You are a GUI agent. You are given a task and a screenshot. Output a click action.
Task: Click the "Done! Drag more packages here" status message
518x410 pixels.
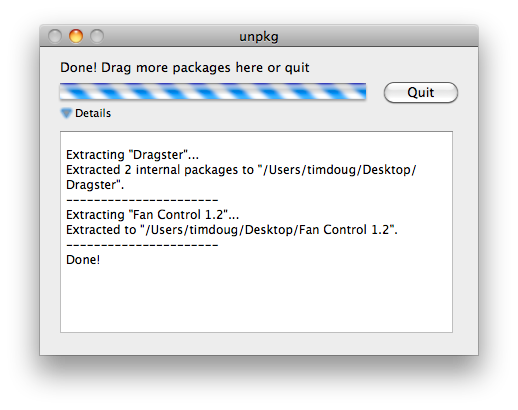tap(185, 68)
